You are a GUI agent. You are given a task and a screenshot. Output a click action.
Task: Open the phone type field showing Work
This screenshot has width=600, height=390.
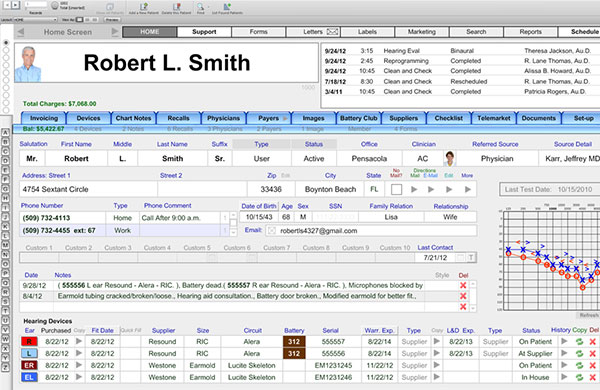coord(122,230)
